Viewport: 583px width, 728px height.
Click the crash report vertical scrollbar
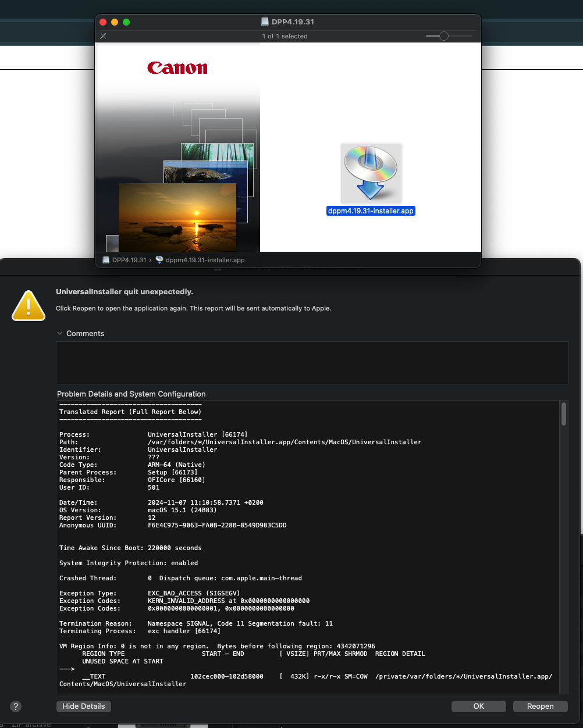coord(563,414)
